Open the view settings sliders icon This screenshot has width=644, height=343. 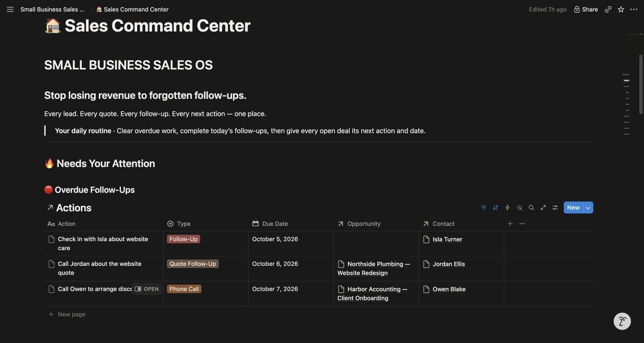coord(555,208)
